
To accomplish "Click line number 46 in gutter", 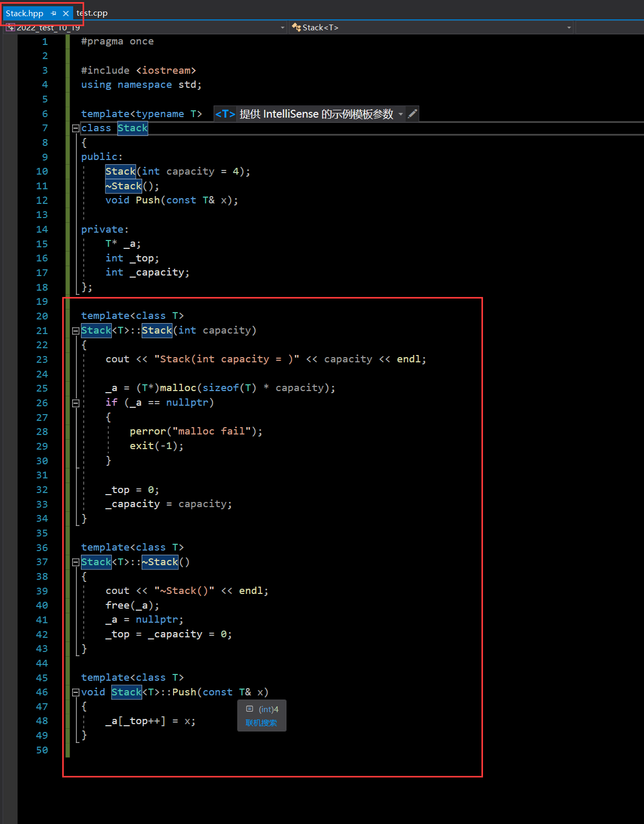I will coord(42,692).
